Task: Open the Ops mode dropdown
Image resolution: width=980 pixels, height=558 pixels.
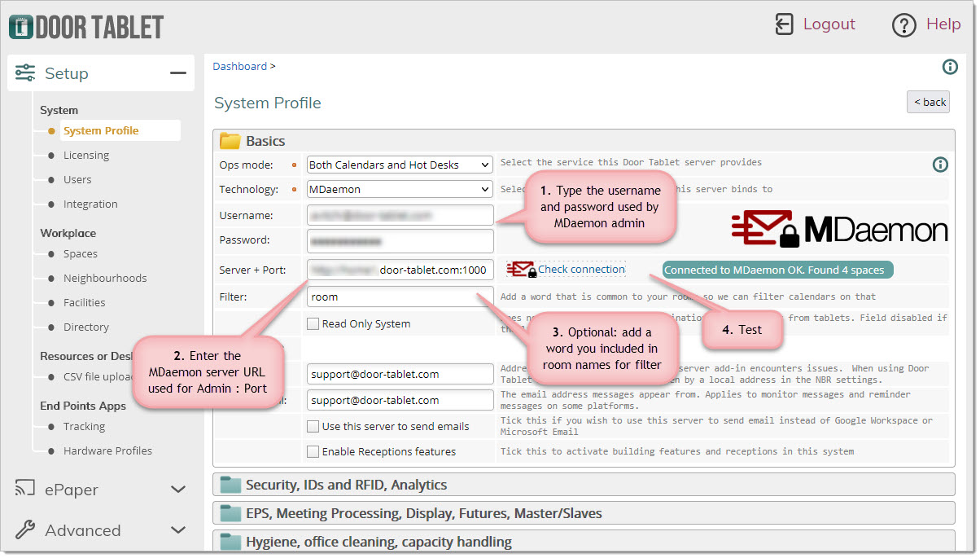Action: click(x=400, y=165)
